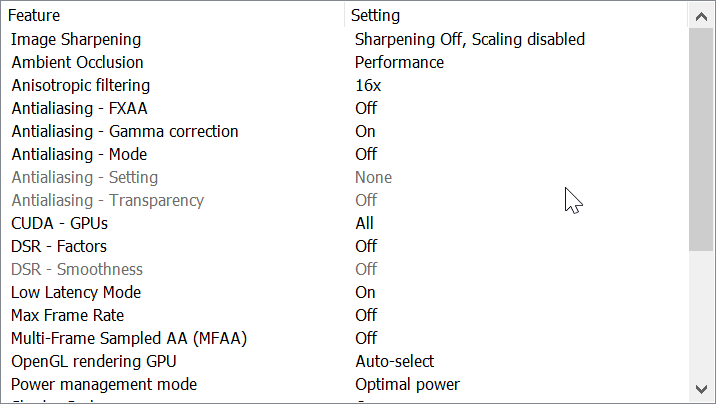Change the Low Latency Mode On value

pos(365,292)
